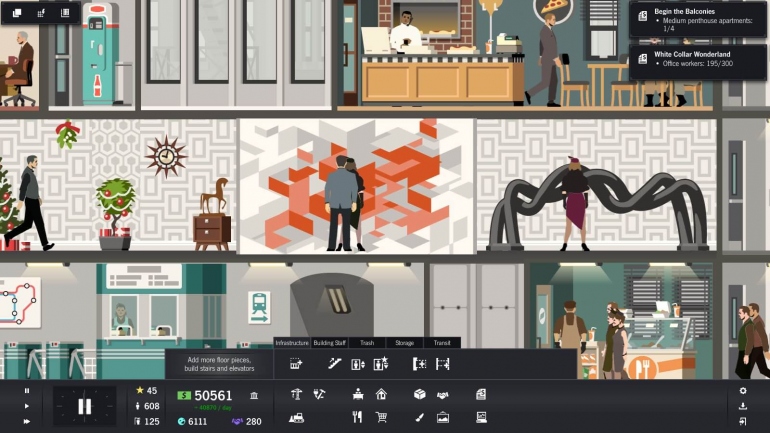Open the bulldozer demolish tool
This screenshot has width=770, height=433.
coord(296,417)
